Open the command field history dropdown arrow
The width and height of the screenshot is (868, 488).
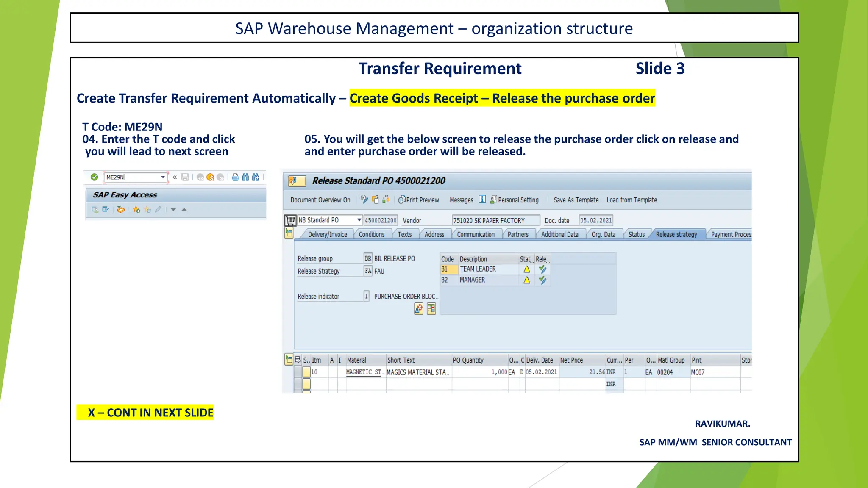(x=163, y=177)
